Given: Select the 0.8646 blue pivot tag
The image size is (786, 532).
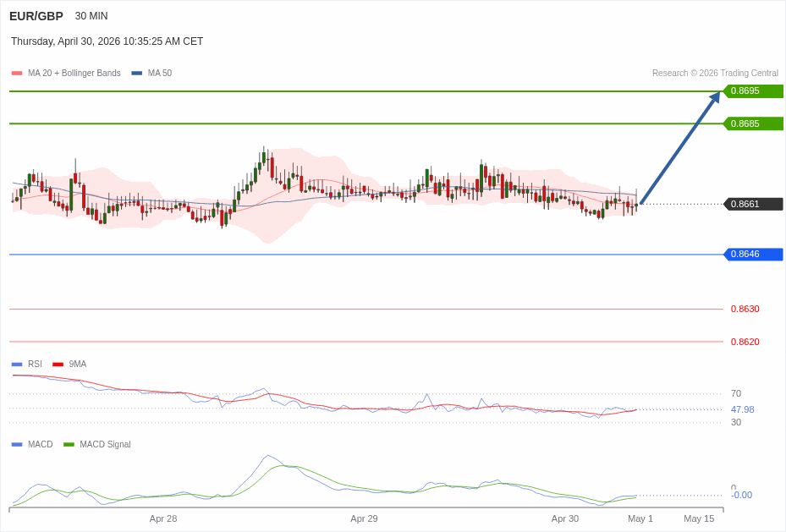Looking at the screenshot, I should coord(752,255).
